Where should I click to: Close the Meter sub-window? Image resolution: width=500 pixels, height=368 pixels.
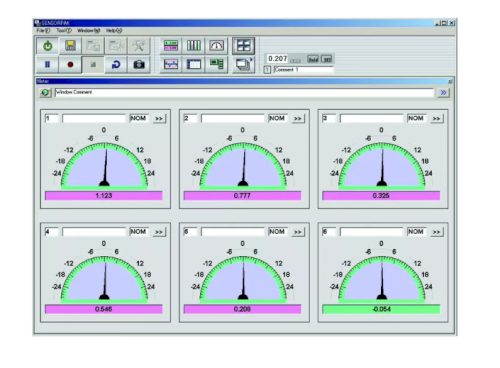(x=450, y=81)
